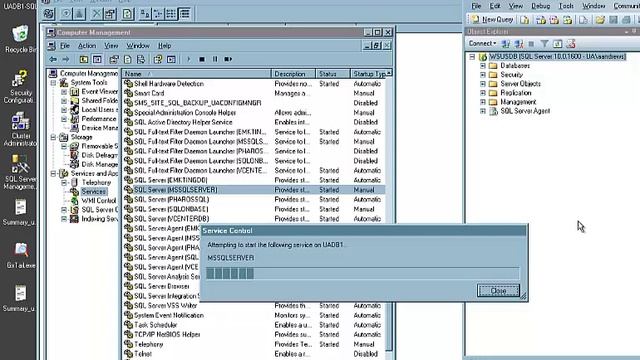Click Stop Service square icon in toolbar
640x360 pixels.
point(202,59)
